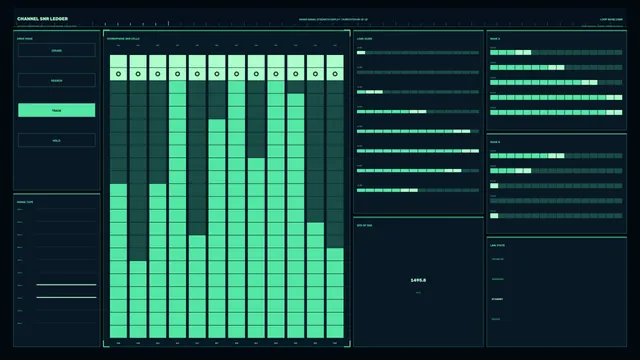Click the second level bar in Rack B
640x360 pixels.
tap(556, 171)
